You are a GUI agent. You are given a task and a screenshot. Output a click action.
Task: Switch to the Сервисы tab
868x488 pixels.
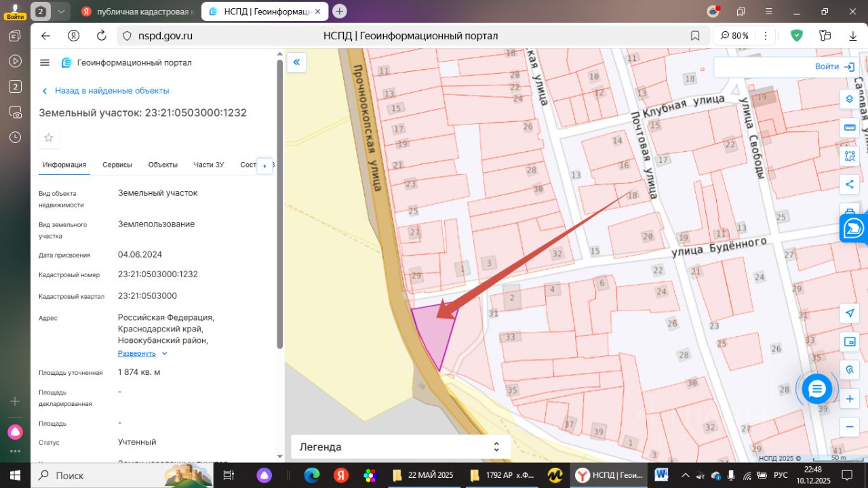point(117,165)
